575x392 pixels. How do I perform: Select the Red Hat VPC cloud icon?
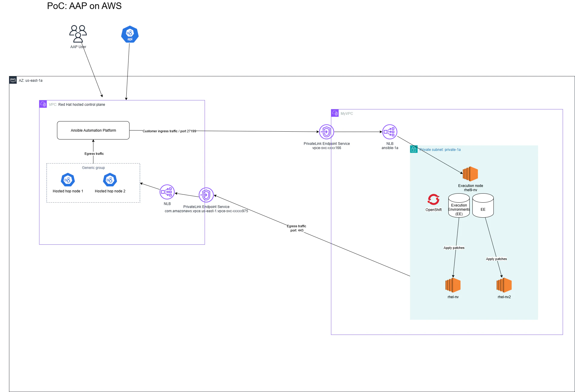click(x=43, y=104)
